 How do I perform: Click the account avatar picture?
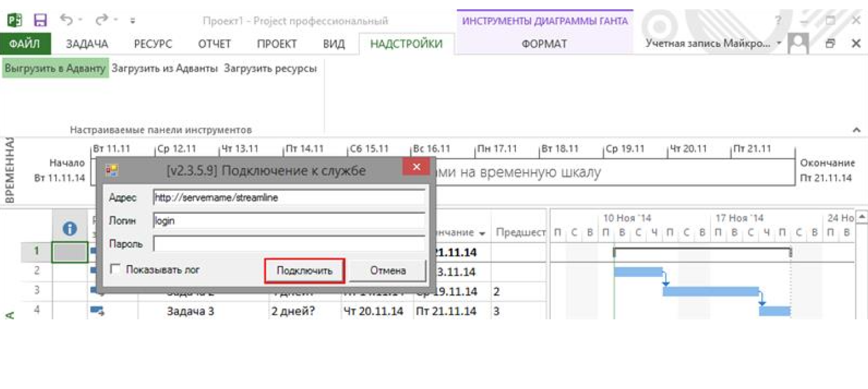tap(799, 44)
